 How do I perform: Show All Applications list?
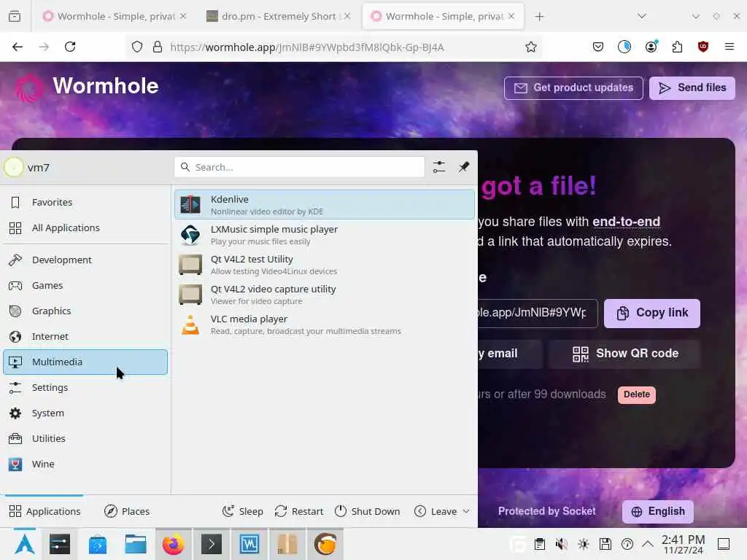tap(85, 228)
